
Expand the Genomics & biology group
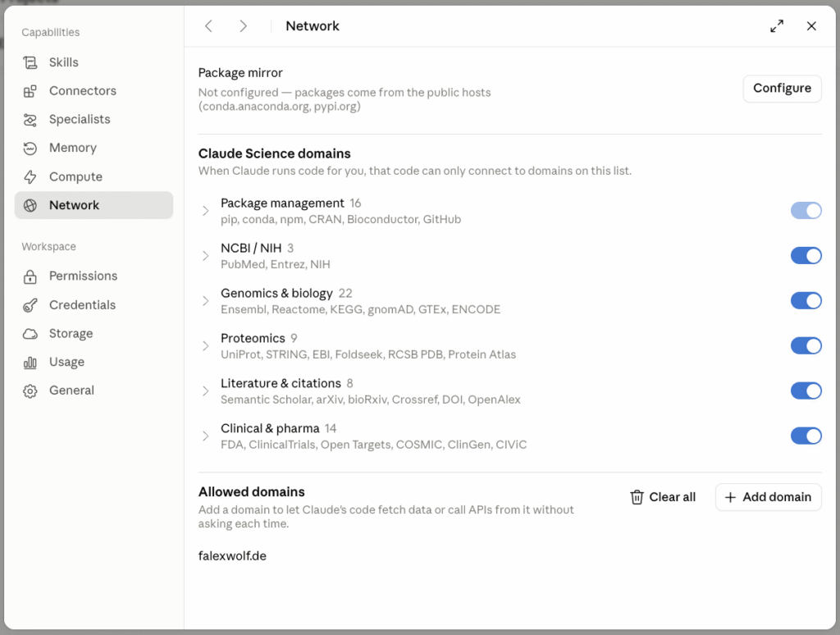[205, 301]
